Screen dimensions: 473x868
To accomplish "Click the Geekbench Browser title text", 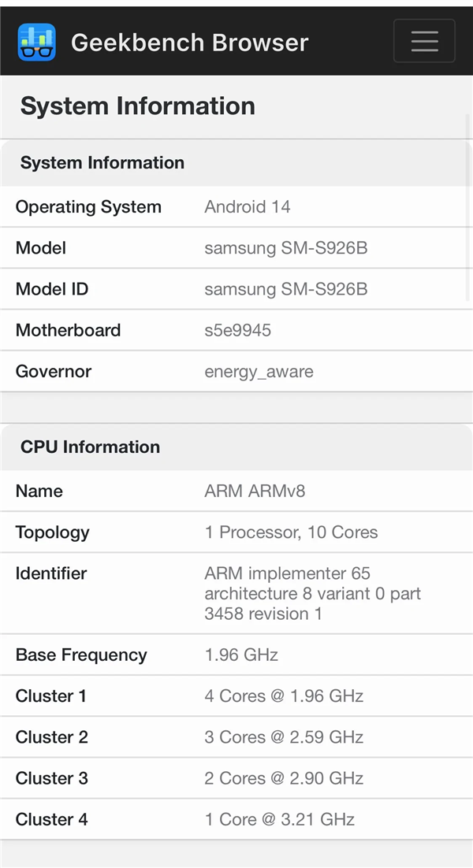I will (x=189, y=43).
